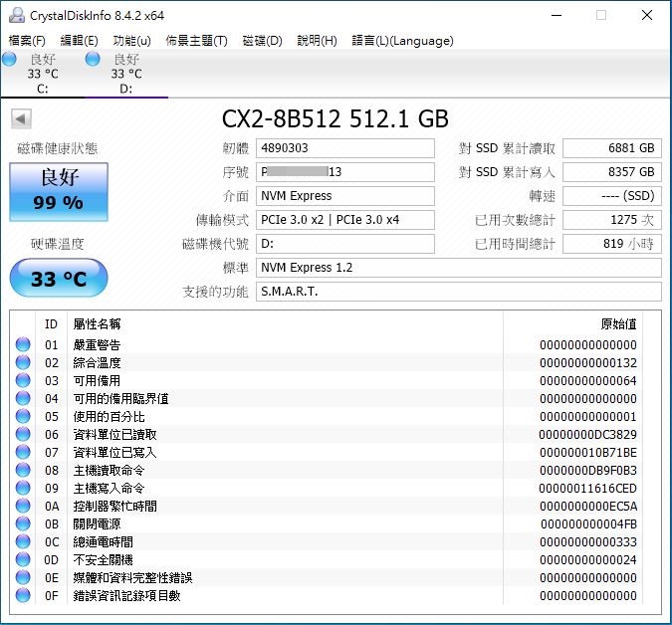Click the status orb for attribute 0F 錯誤資訊記錄項目數
The width and height of the screenshot is (672, 625).
[x=23, y=596]
